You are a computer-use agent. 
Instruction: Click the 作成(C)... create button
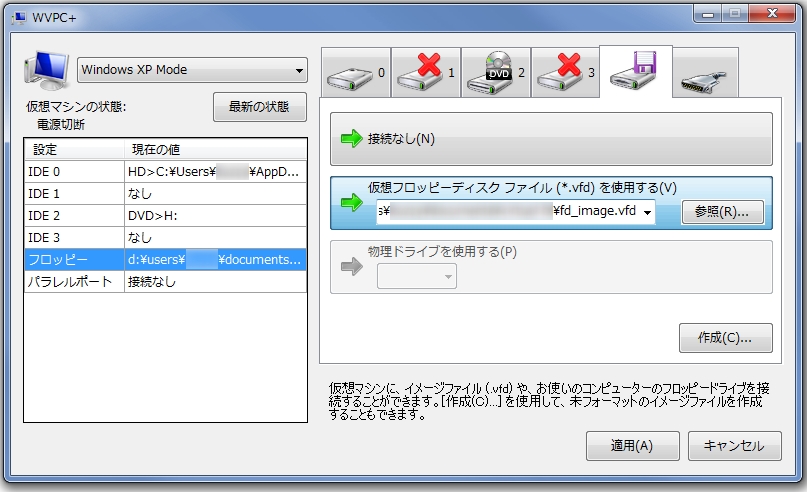coord(725,338)
